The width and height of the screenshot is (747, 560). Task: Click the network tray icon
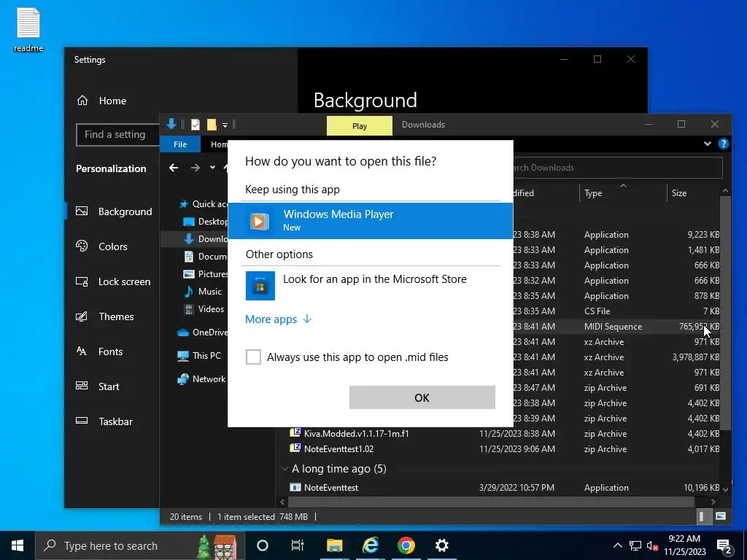coord(635,545)
